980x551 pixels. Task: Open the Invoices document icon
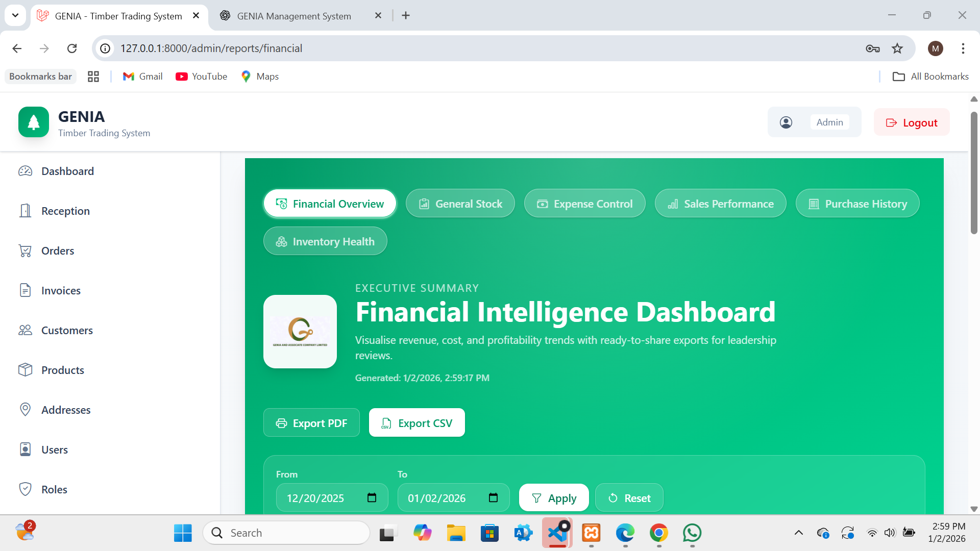tap(26, 290)
